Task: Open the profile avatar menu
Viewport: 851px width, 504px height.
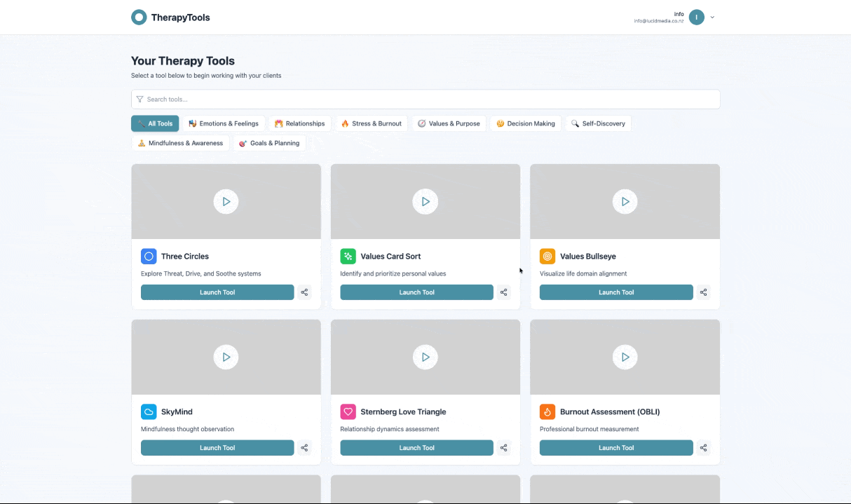Action: click(696, 18)
